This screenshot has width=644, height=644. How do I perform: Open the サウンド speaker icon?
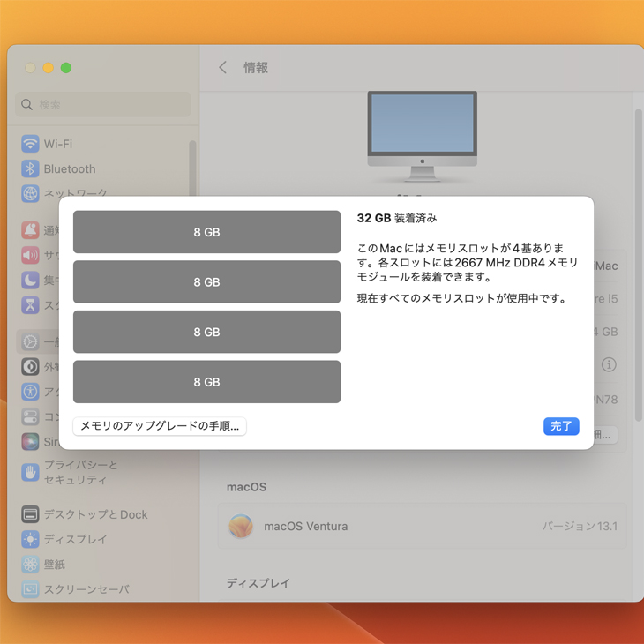(x=30, y=255)
